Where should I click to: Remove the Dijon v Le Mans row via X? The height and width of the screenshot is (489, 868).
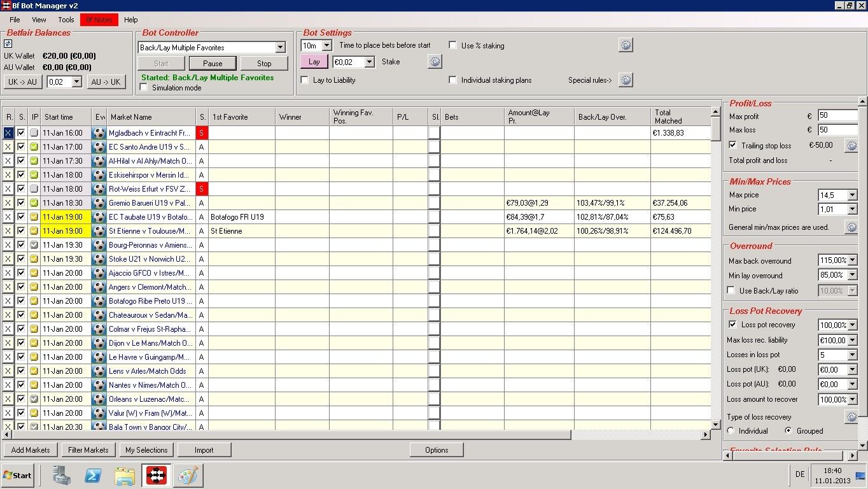pos(8,343)
